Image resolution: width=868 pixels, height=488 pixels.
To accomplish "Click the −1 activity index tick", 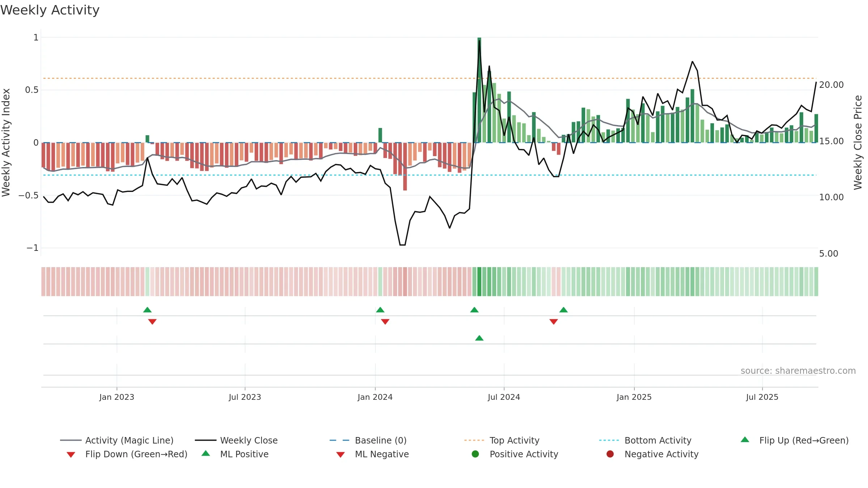I will [x=33, y=248].
